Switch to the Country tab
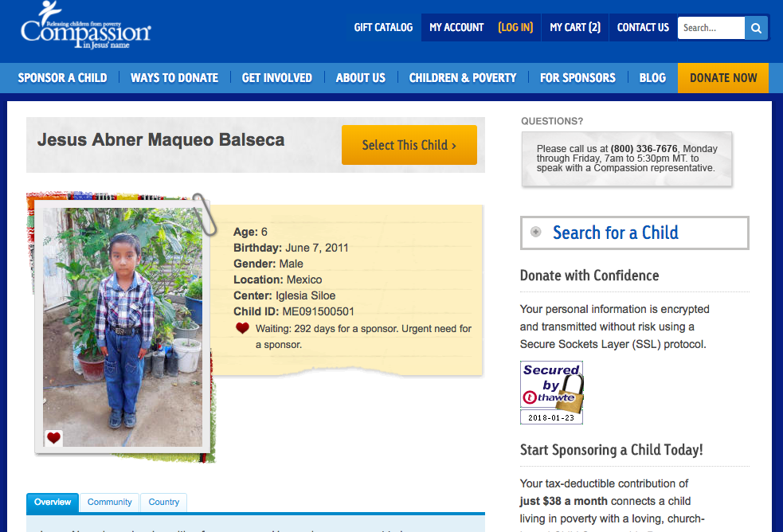 pos(163,503)
